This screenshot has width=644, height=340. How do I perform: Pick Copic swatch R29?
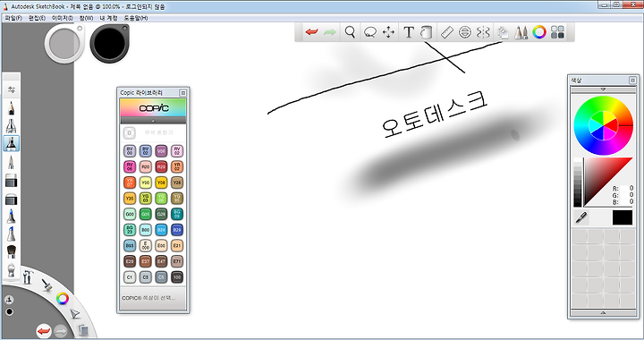pos(161,166)
